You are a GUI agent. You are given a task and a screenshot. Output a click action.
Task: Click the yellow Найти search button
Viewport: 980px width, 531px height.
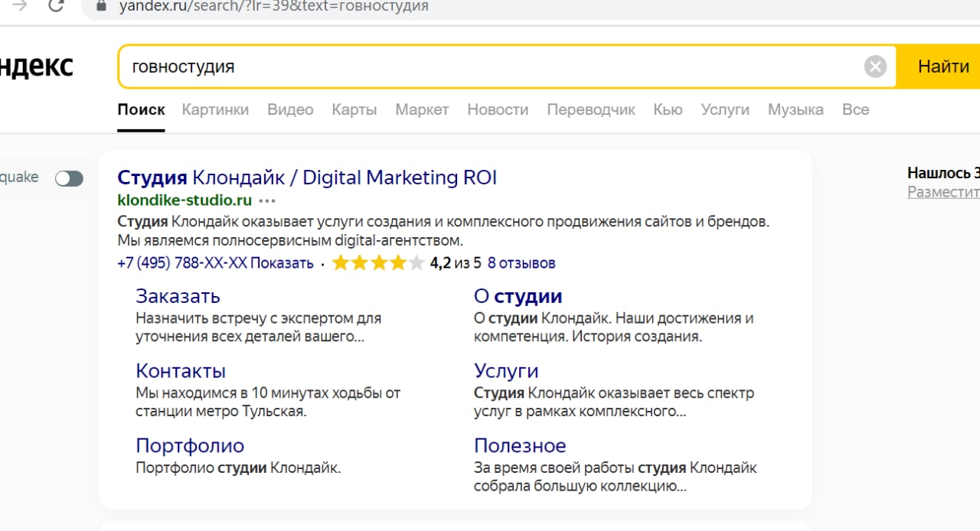pyautogui.click(x=939, y=67)
